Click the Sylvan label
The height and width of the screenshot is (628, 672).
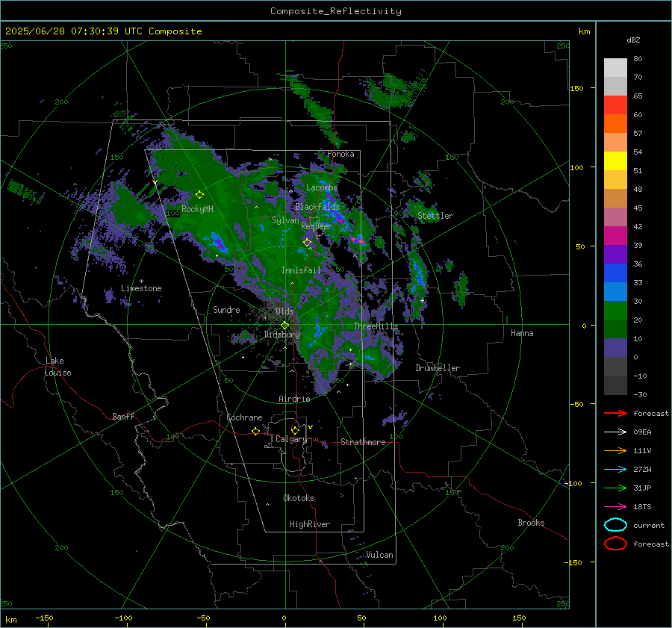(285, 220)
